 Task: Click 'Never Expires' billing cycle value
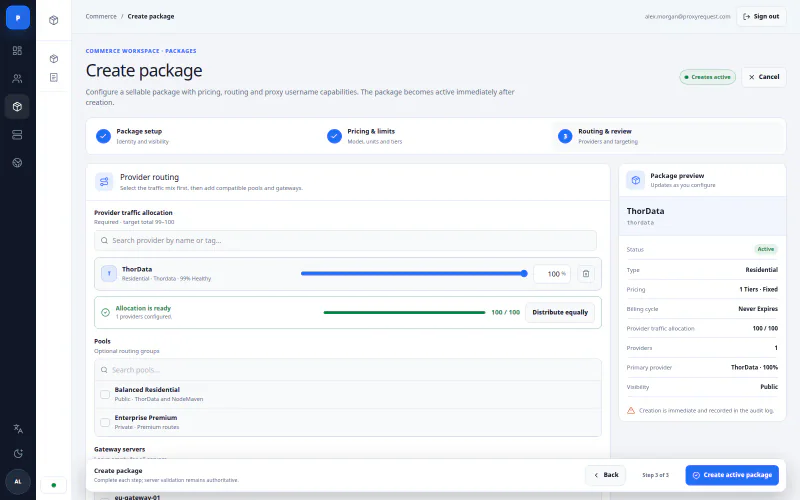click(x=758, y=309)
